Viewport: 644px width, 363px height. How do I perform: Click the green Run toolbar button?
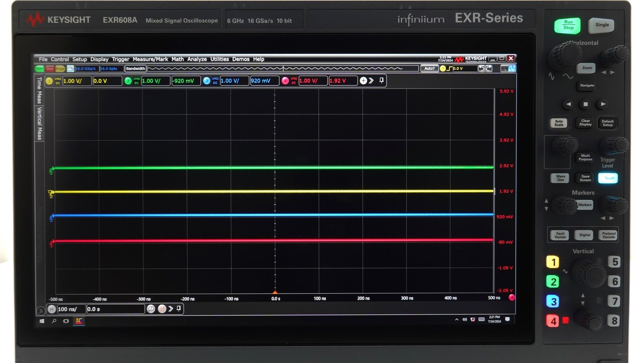[39, 69]
